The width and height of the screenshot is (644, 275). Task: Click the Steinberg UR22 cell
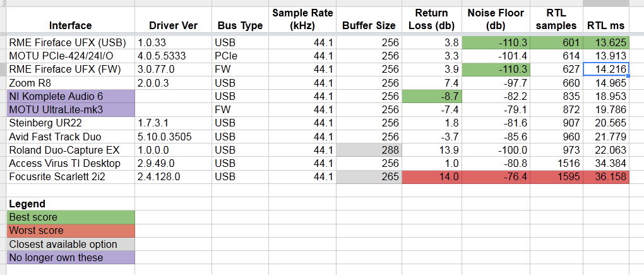coord(71,123)
